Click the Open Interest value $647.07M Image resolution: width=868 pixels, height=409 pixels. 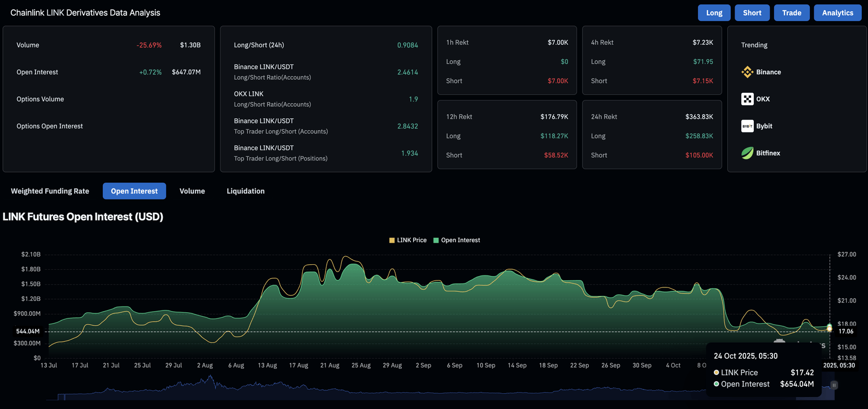[186, 72]
